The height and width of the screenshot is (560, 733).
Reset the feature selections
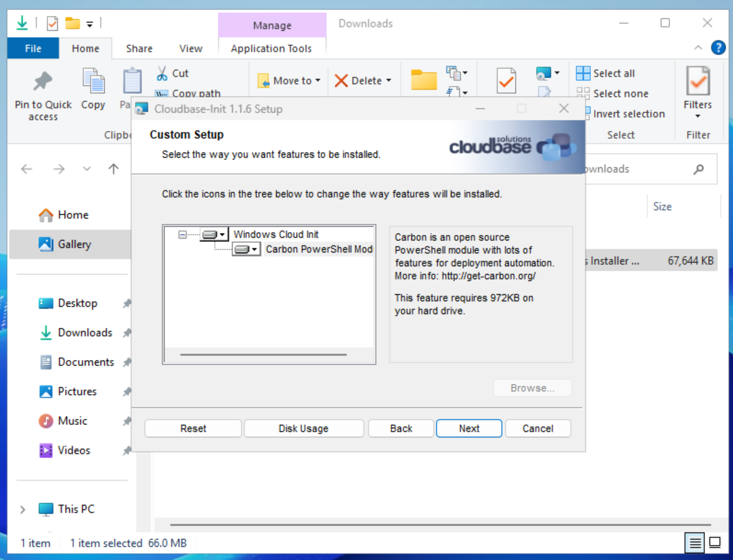(193, 428)
